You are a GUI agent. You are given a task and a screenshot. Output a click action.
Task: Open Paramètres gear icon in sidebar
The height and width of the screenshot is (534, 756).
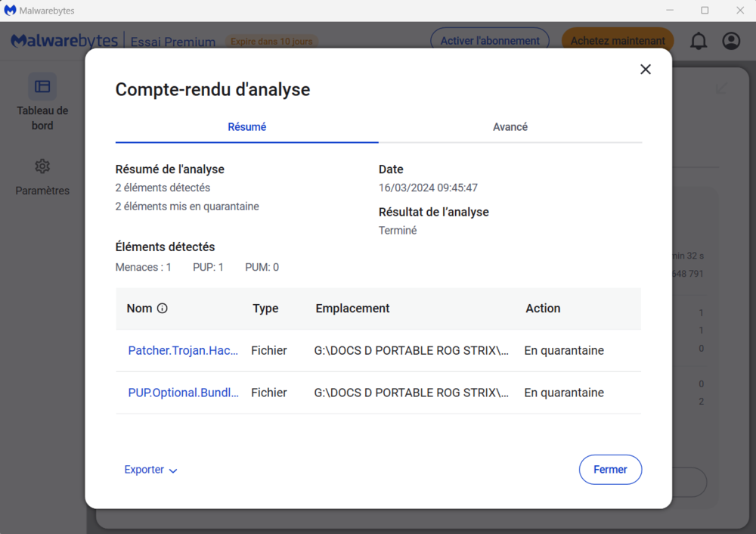coord(42,166)
